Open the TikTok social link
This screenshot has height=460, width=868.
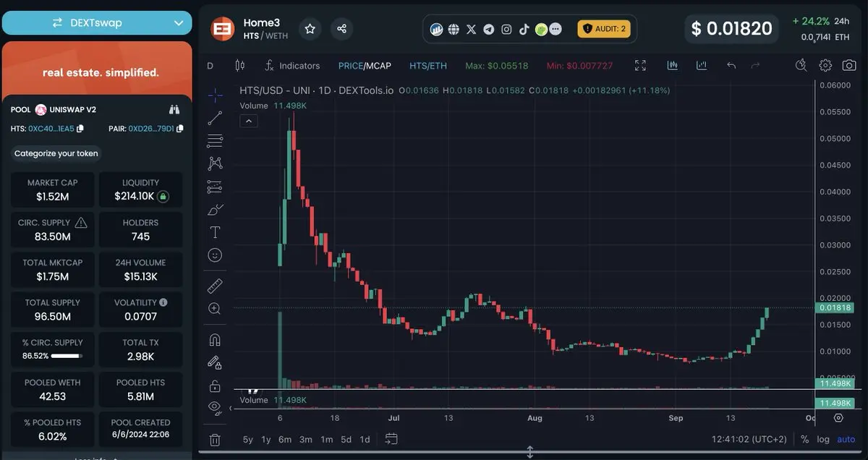coord(524,30)
